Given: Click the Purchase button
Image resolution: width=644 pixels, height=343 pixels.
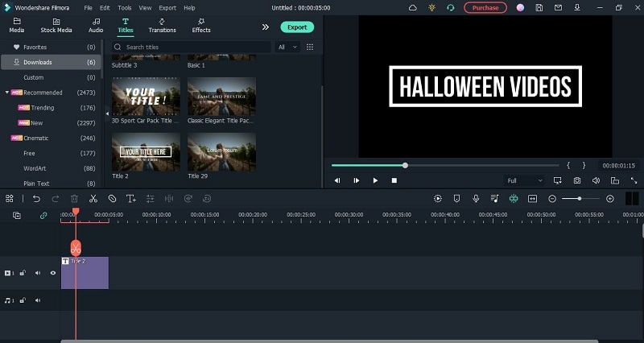Looking at the screenshot, I should pos(485,8).
